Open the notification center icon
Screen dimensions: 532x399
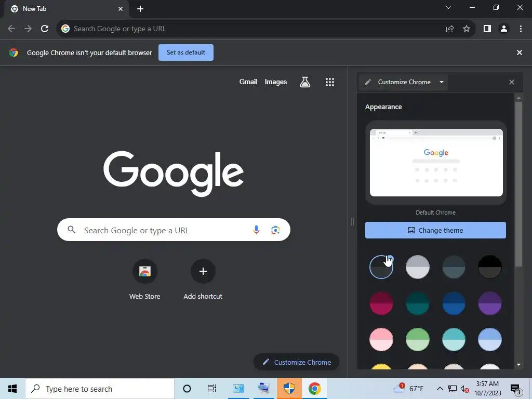tap(516, 389)
